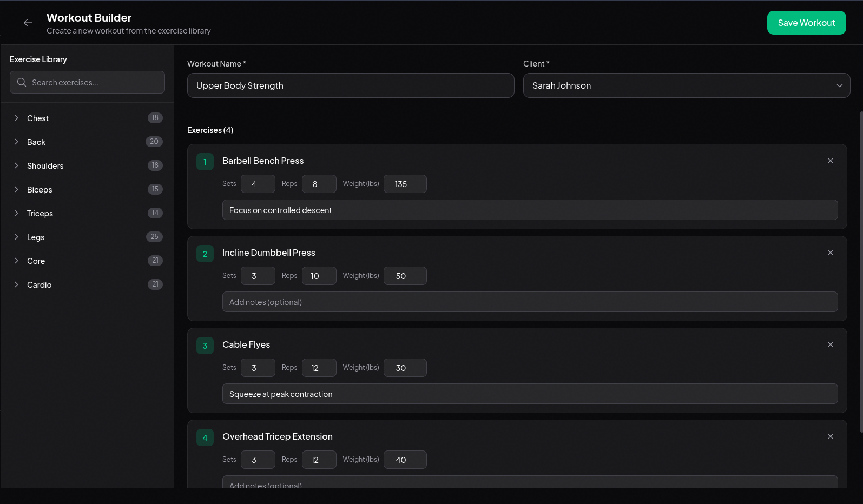Click the 'Exercises (4)' heading

210,130
